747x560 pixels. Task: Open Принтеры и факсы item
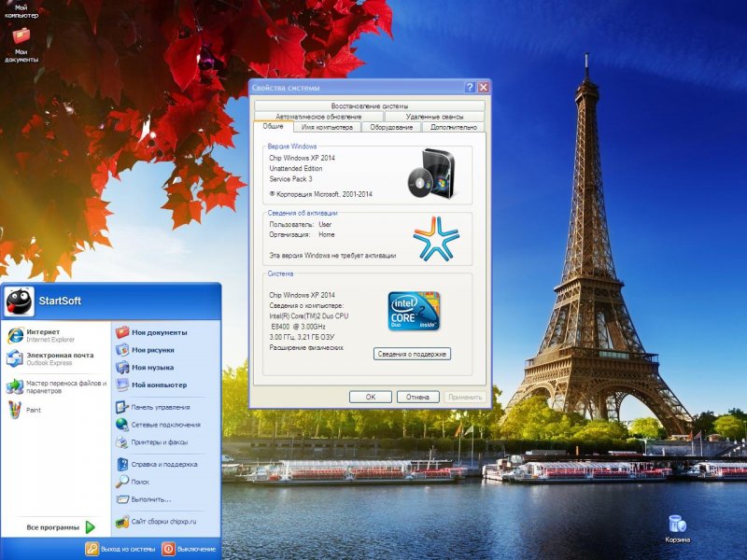[x=151, y=441]
